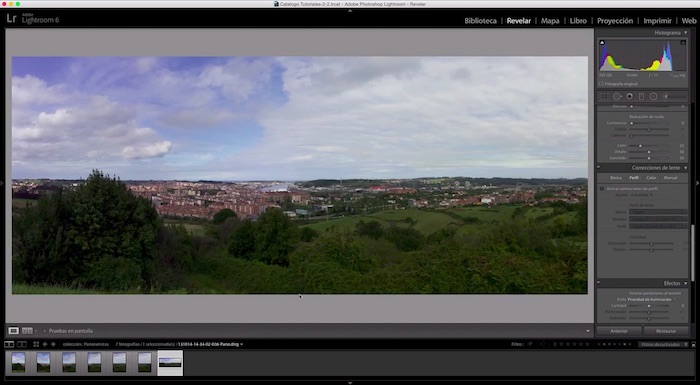Image resolution: width=700 pixels, height=385 pixels.
Task: Collapse the top module panel arrow
Action: 350,10
